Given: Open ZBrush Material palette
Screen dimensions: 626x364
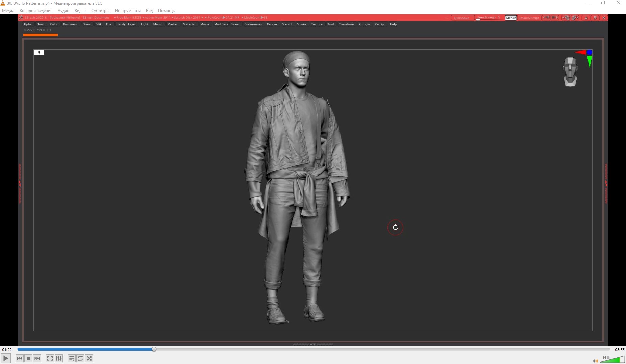Looking at the screenshot, I should (189, 24).
